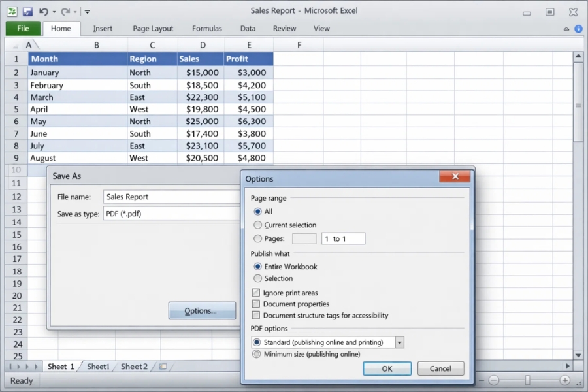Click the Redo icon

(x=65, y=11)
